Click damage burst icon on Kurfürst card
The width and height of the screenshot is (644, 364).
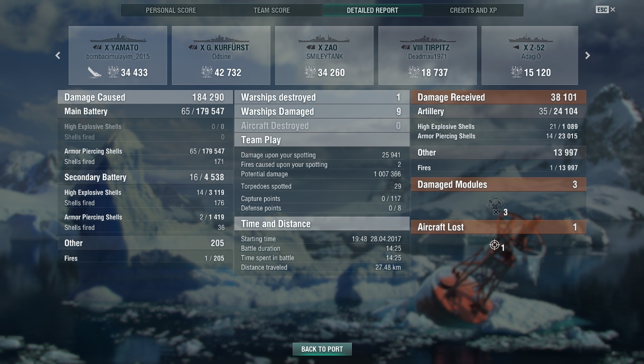pyautogui.click(x=207, y=72)
